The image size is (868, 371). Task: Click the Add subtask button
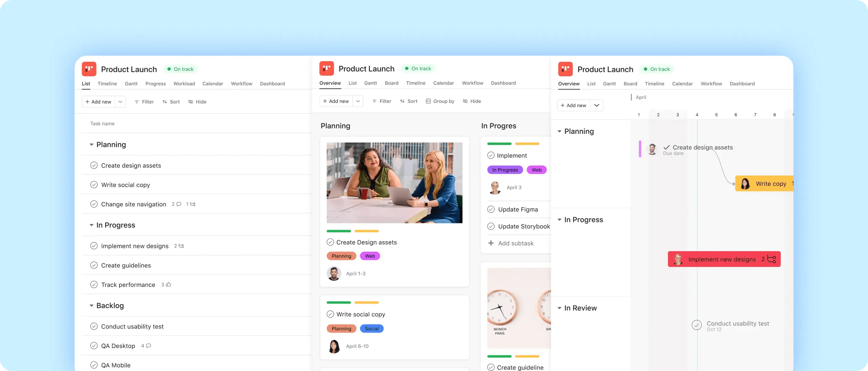(x=511, y=243)
